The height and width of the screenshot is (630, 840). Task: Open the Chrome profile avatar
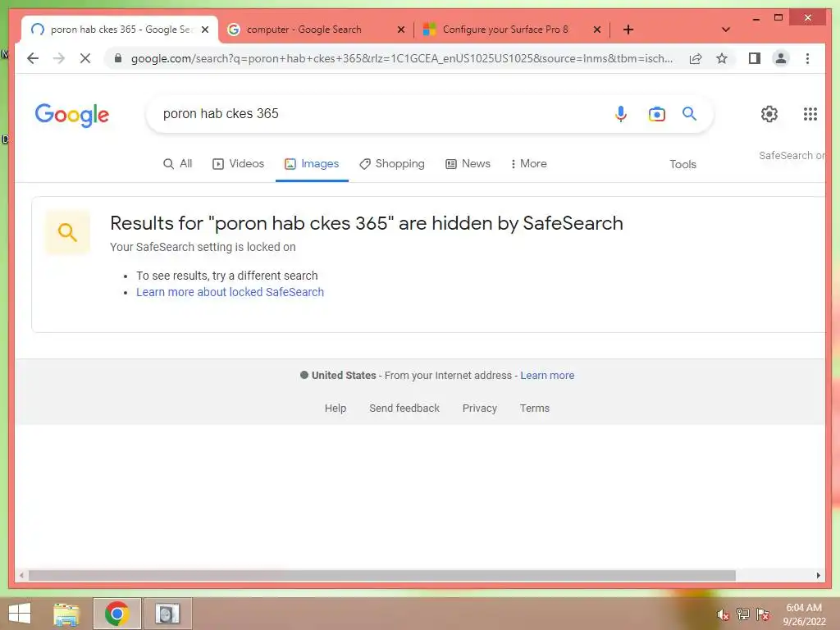point(781,58)
